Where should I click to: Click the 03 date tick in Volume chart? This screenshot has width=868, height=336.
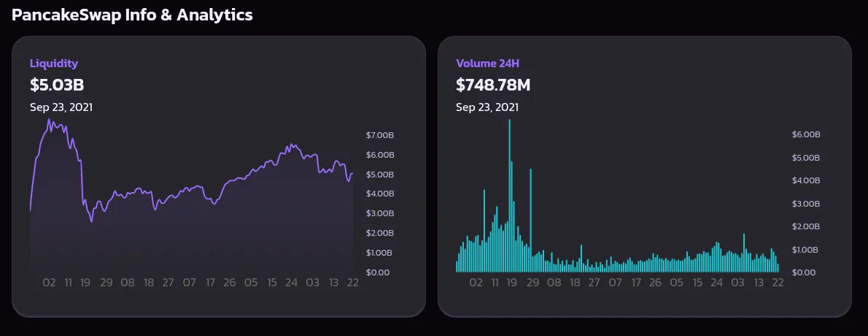pos(738,282)
